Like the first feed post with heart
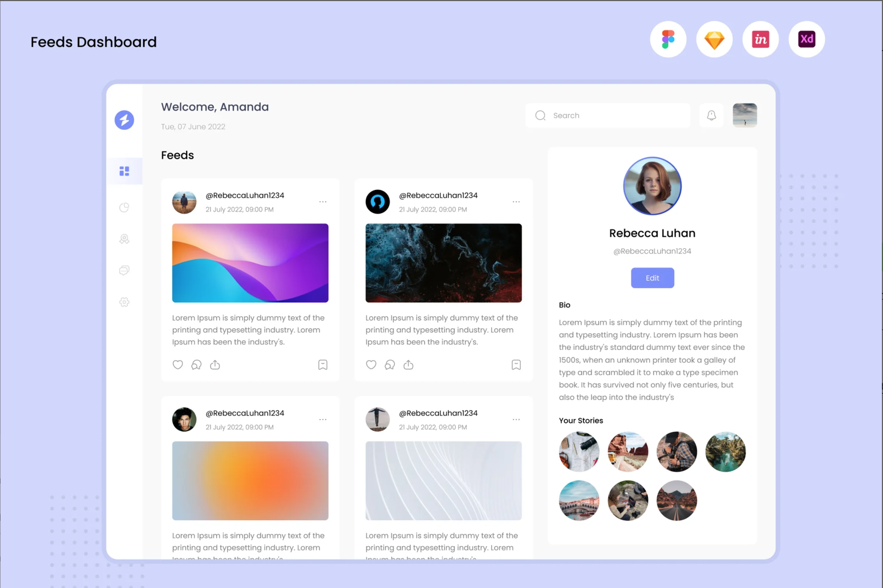 [178, 364]
